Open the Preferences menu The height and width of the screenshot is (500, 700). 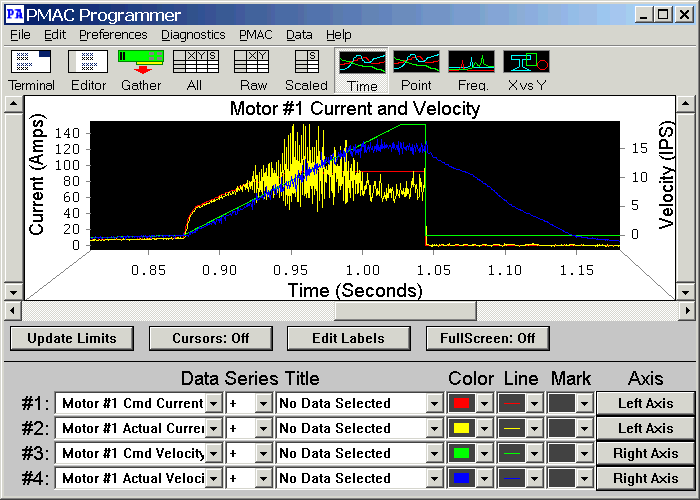[x=113, y=34]
